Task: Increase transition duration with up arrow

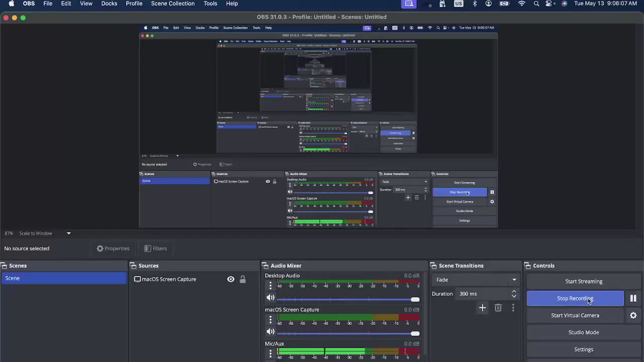Action: [x=514, y=291]
